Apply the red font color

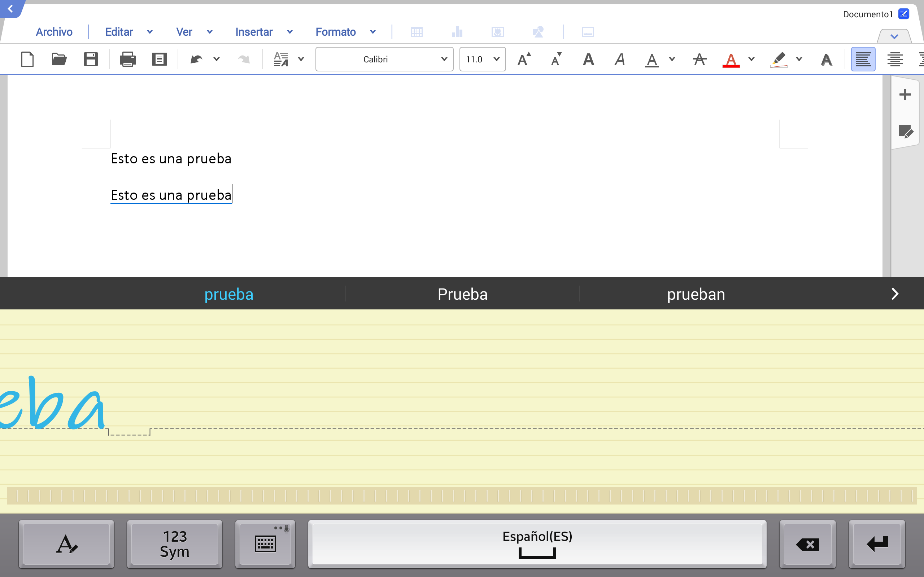point(731,59)
